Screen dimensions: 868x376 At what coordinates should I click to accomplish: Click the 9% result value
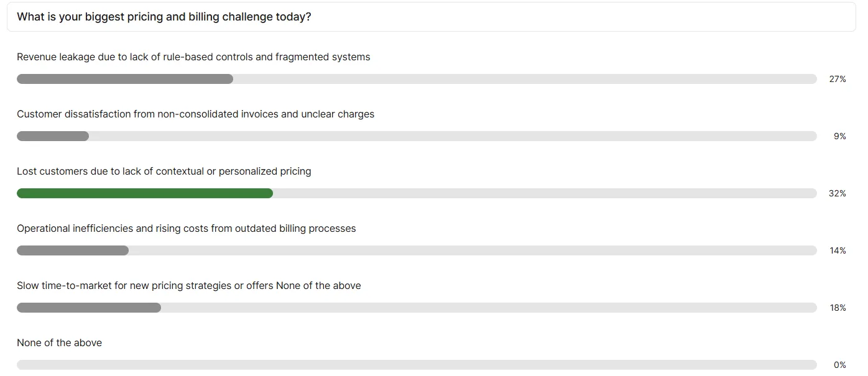click(x=839, y=136)
